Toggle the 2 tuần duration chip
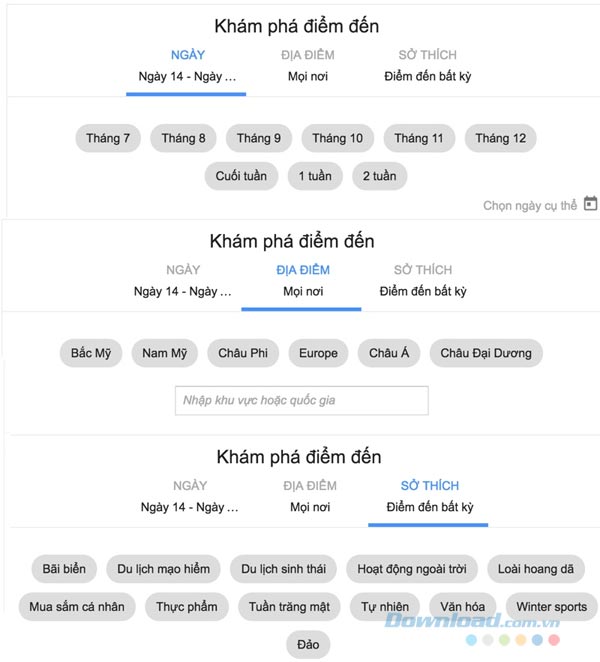Screen dimensions: 600x662 (x=380, y=176)
